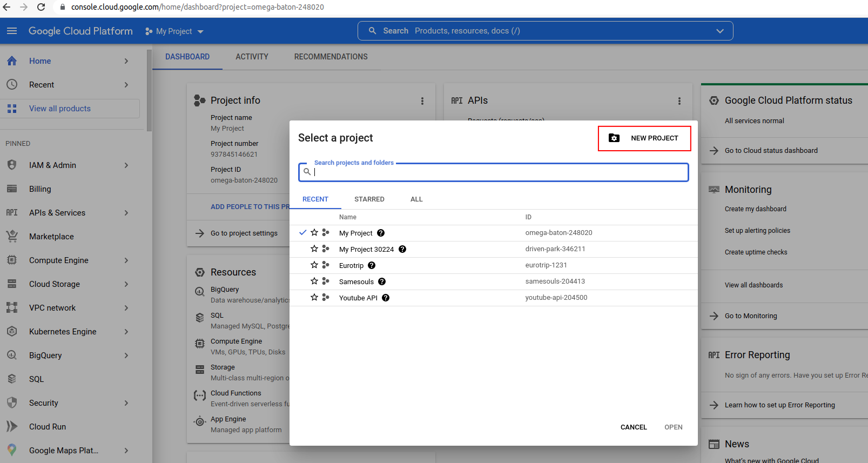Open Project info card more options
Screen dimensions: 868x463
pyautogui.click(x=422, y=101)
